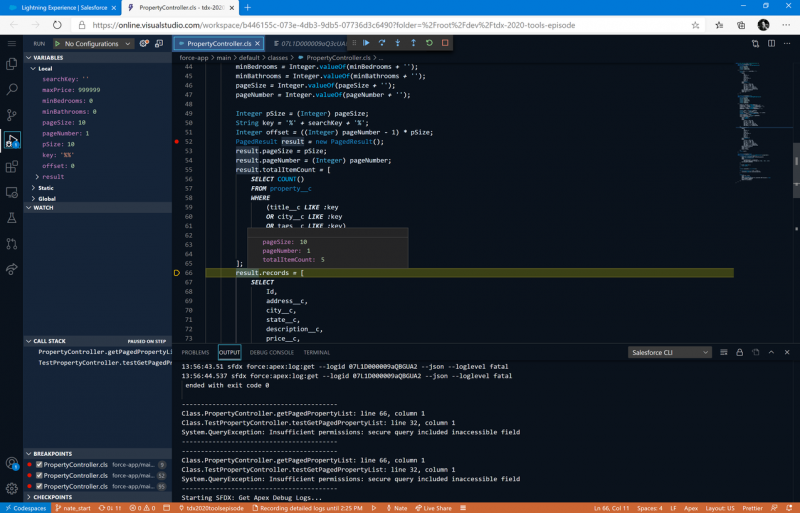Click the Continue debug button
Viewport: 800px width, 513px height.
(367, 43)
